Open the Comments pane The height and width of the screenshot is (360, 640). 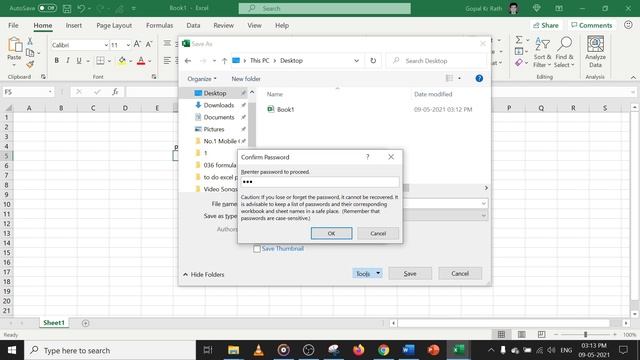(x=591, y=25)
